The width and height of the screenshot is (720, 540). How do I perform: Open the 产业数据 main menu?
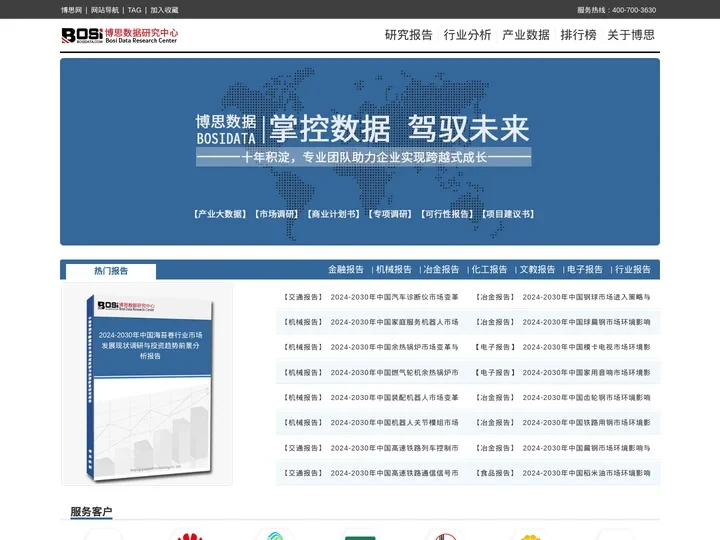pyautogui.click(x=526, y=35)
